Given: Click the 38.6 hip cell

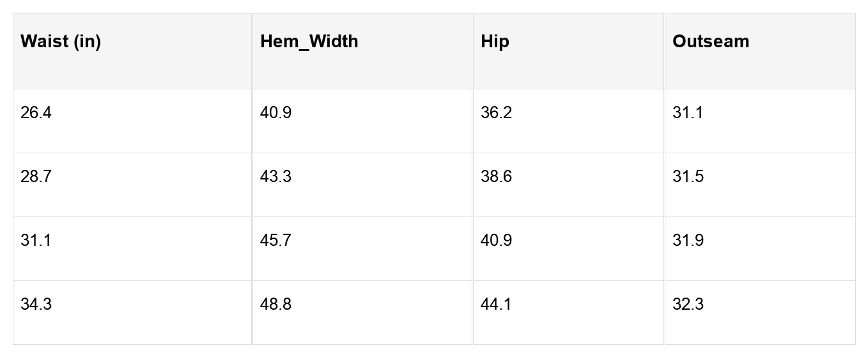Looking at the screenshot, I should 496,177.
